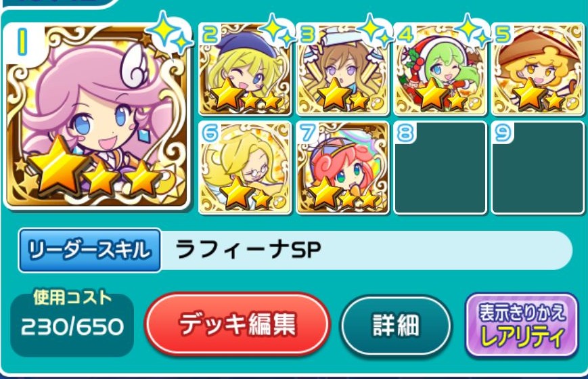588x379 pixels.
Task: Toggle 表示きりかえ レアリティ display switch
Action: 522,325
